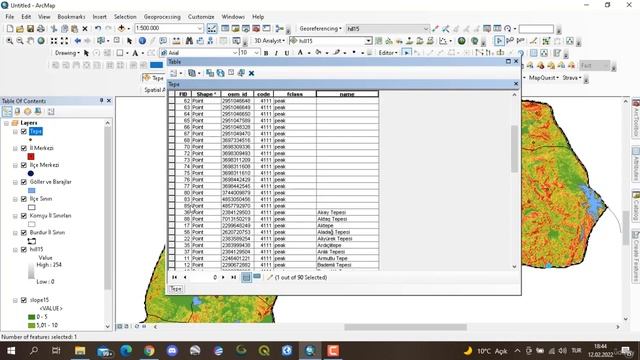Open the Arial font name dropdown
The height and width of the screenshot is (360, 640).
235,53
